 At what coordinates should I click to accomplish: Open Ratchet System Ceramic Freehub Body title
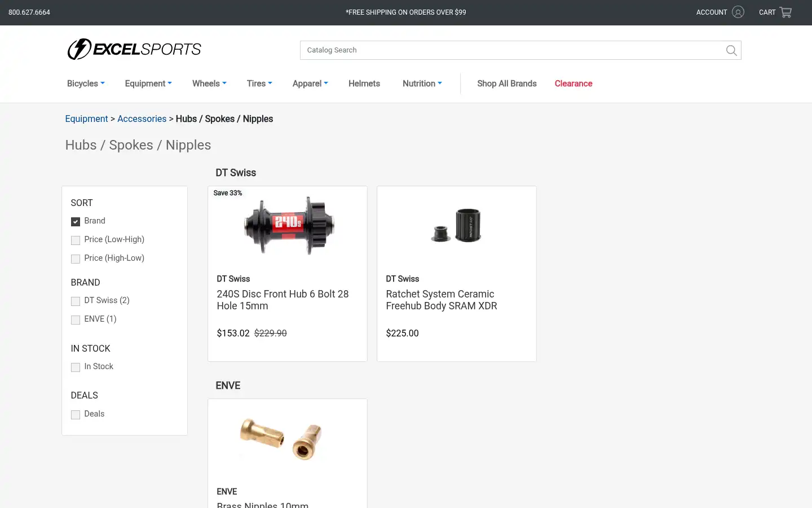[x=442, y=300]
